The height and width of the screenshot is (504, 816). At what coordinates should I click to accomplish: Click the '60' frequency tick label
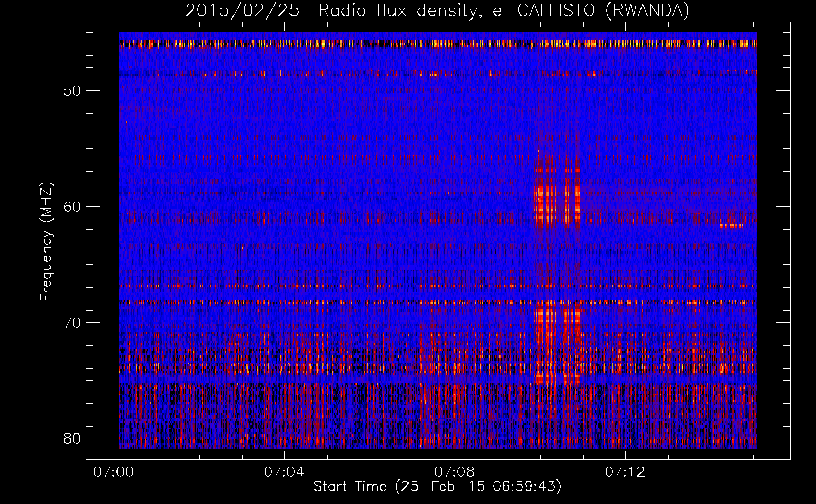(73, 207)
